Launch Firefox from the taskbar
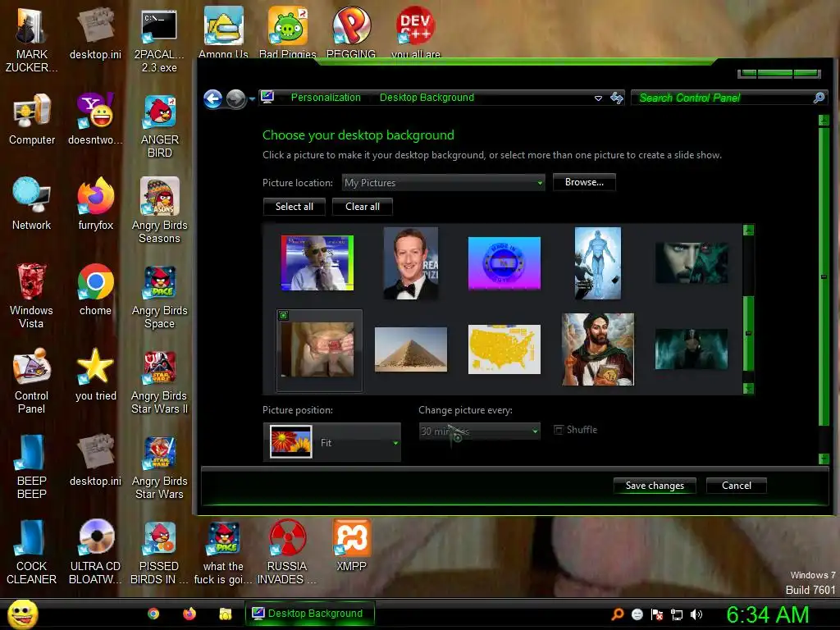Screen dimensions: 840x630 point(189,614)
